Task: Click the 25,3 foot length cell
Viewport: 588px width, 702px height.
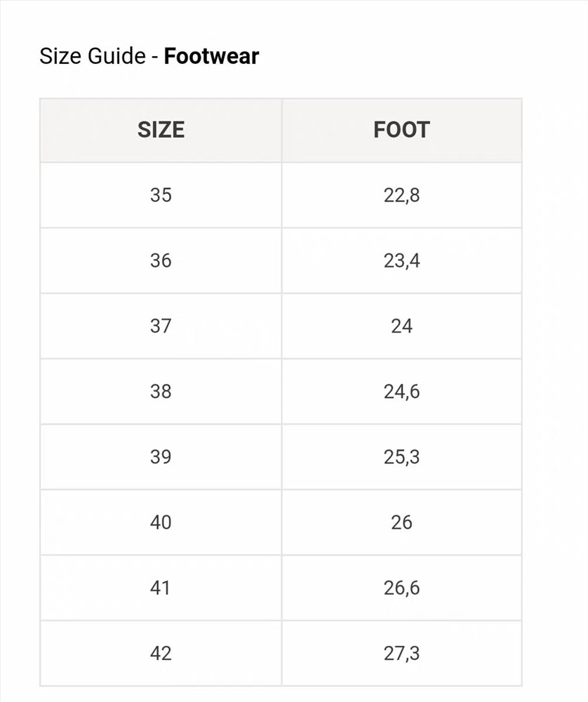Action: (x=401, y=457)
